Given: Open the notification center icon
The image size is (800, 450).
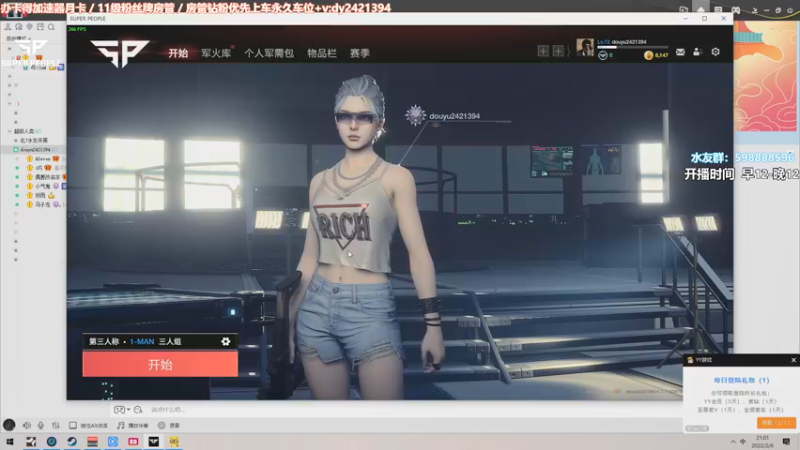Looking at the screenshot, I should [x=786, y=441].
